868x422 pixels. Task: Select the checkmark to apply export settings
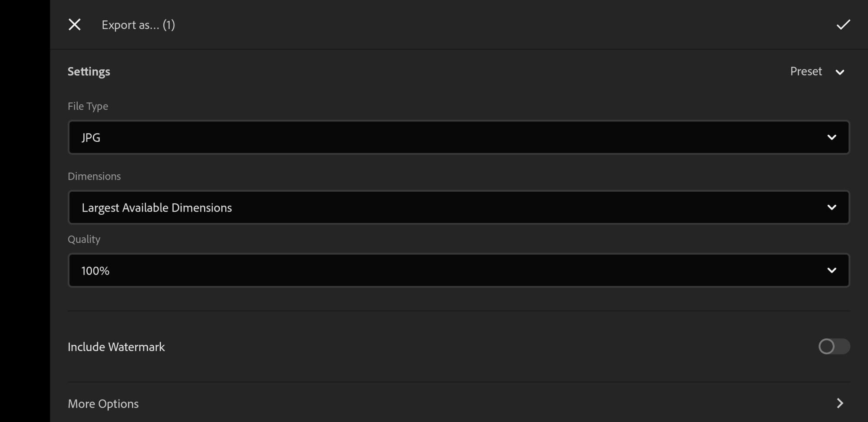843,25
